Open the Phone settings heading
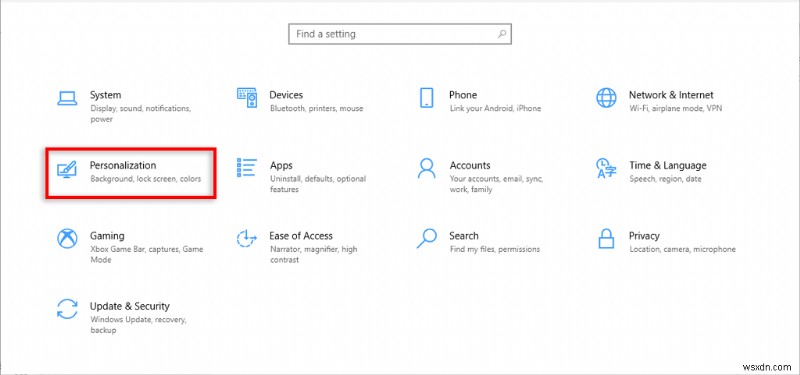 (x=463, y=95)
